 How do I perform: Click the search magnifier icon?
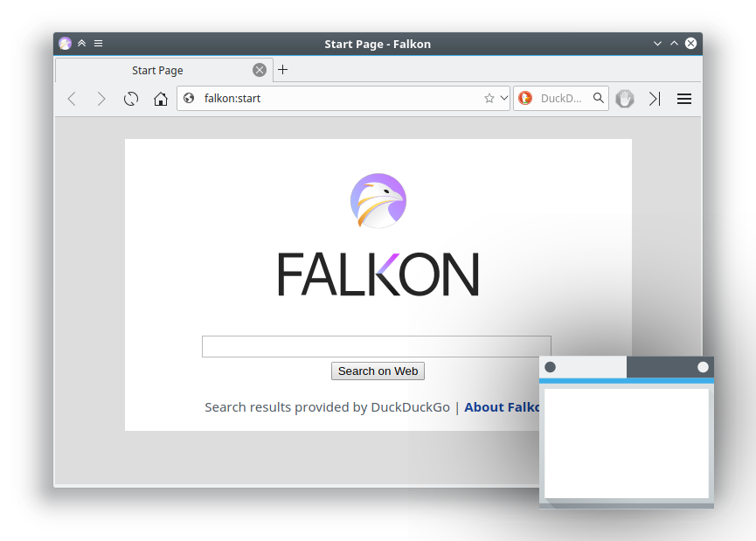(599, 98)
